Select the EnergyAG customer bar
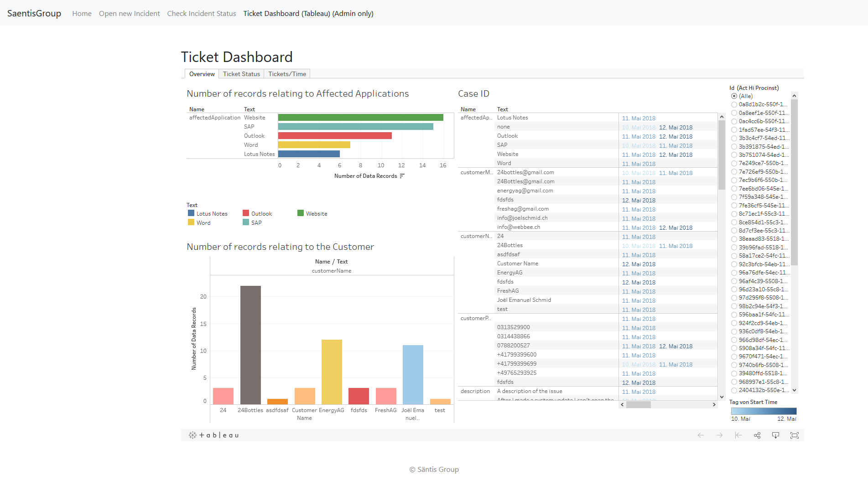Screen dimensions: 868x496 point(332,372)
